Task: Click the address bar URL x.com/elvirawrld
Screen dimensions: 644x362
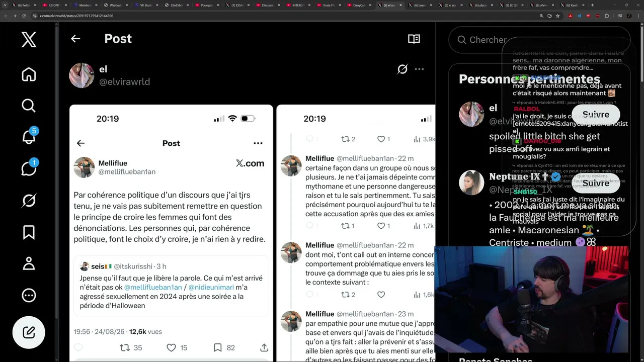Action: [x=76, y=16]
